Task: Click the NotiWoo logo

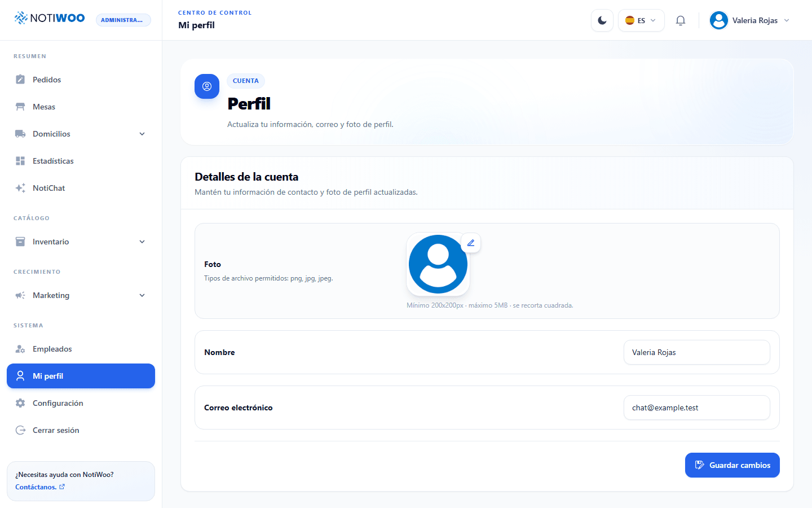Action: coord(50,18)
